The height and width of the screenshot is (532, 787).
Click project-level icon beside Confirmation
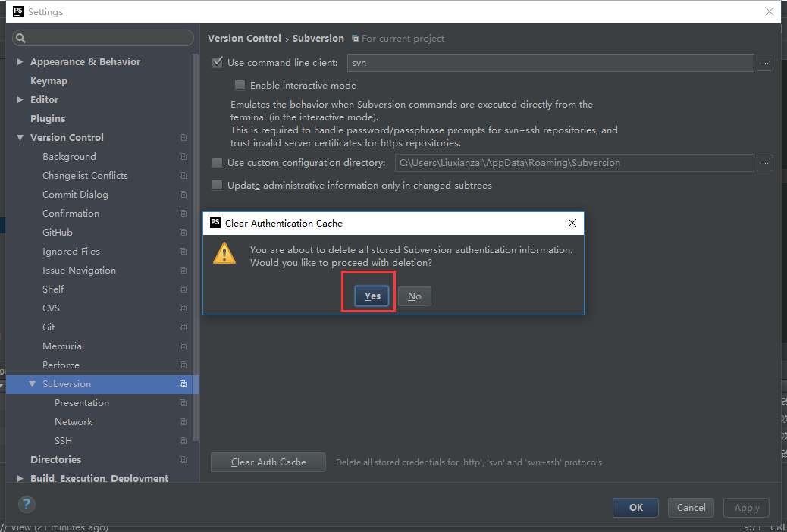[183, 213]
